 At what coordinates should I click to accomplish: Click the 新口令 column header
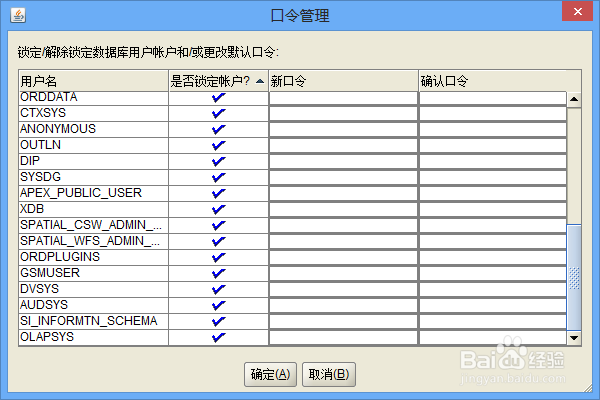point(343,81)
